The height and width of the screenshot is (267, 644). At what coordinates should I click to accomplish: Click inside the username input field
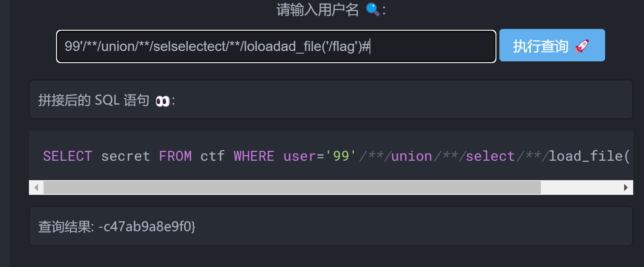[x=276, y=46]
